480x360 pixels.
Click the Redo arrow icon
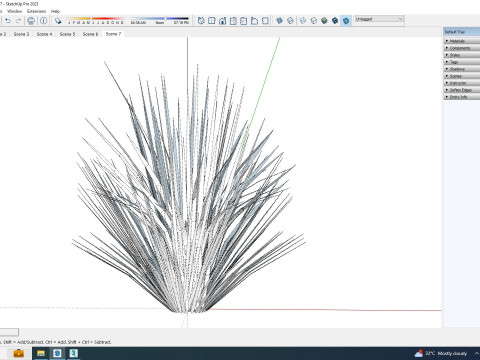click(x=18, y=21)
